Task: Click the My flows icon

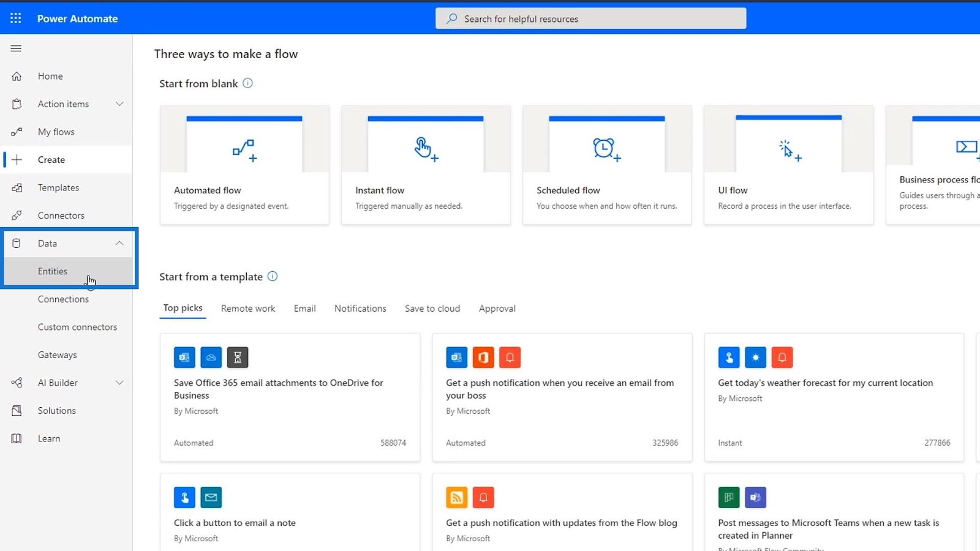Action: pyautogui.click(x=17, y=132)
